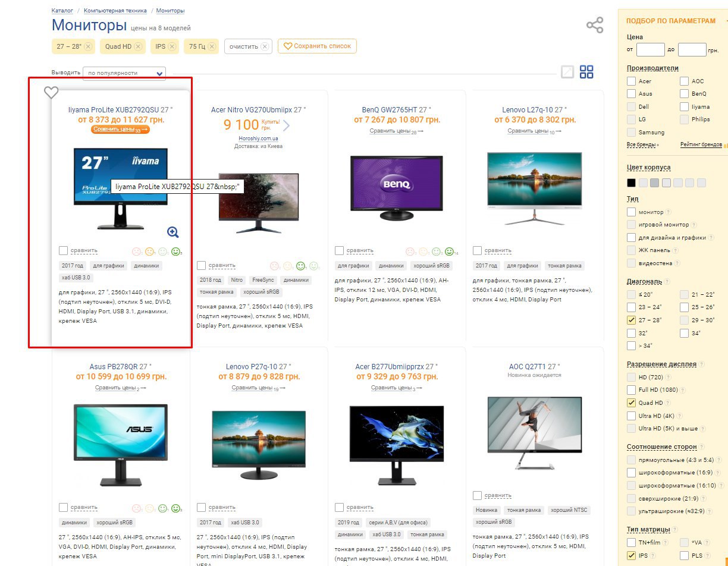Image resolution: width=728 pixels, height=566 pixels.
Task: Remove the 75 Гц filter tag
Action: pyautogui.click(x=212, y=46)
